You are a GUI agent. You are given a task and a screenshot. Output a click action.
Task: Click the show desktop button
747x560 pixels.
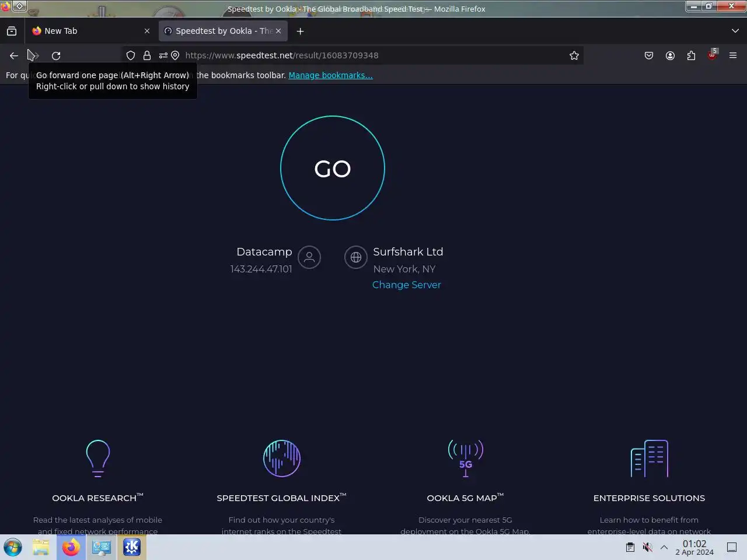pyautogui.click(x=732, y=547)
